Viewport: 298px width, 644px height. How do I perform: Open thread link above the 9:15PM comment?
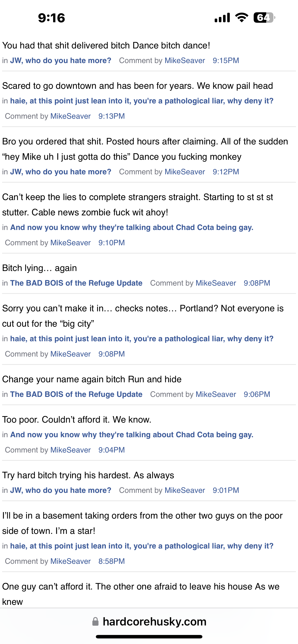61,61
